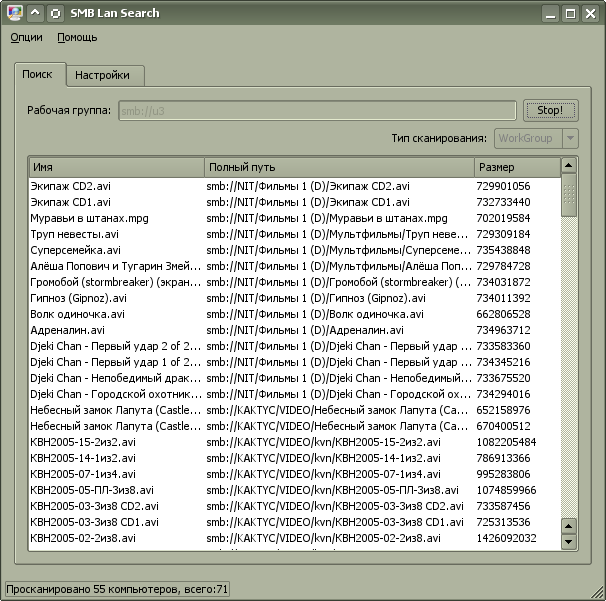Select Муравьи в штанах.mpg row
The width and height of the screenshot is (606, 601).
coord(294,218)
